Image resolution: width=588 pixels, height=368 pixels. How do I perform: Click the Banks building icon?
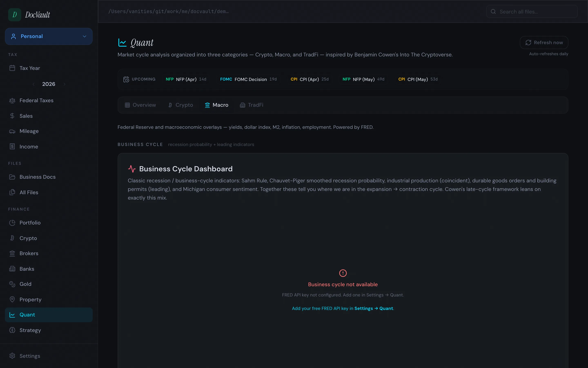pos(12,269)
